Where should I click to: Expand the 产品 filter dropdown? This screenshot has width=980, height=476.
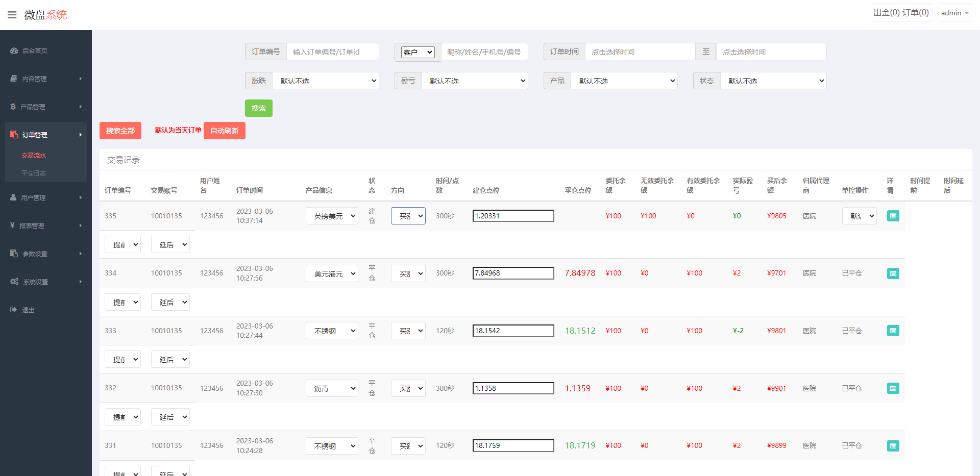click(x=624, y=81)
